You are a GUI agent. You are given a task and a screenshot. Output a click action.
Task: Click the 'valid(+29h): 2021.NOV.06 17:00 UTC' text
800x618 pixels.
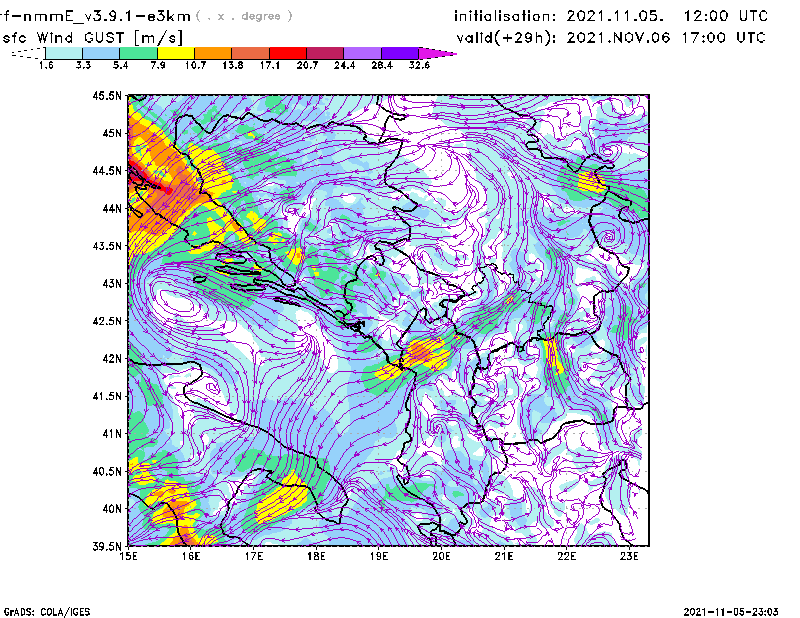click(611, 38)
